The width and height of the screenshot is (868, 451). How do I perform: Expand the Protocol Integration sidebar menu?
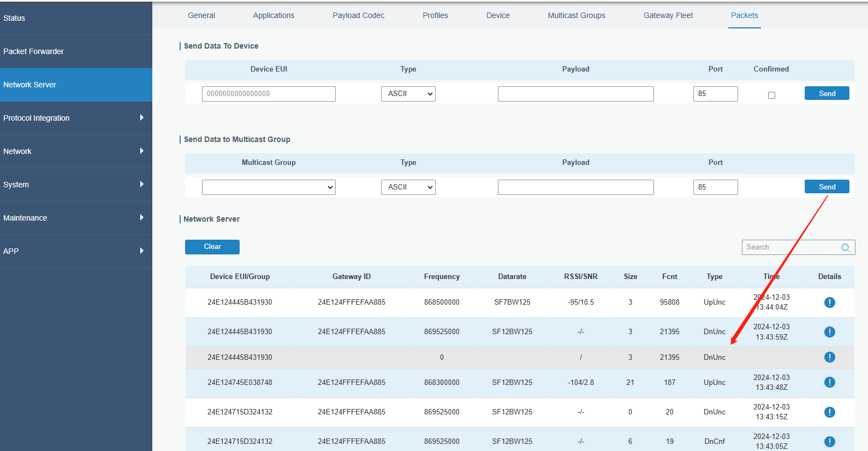tap(76, 118)
